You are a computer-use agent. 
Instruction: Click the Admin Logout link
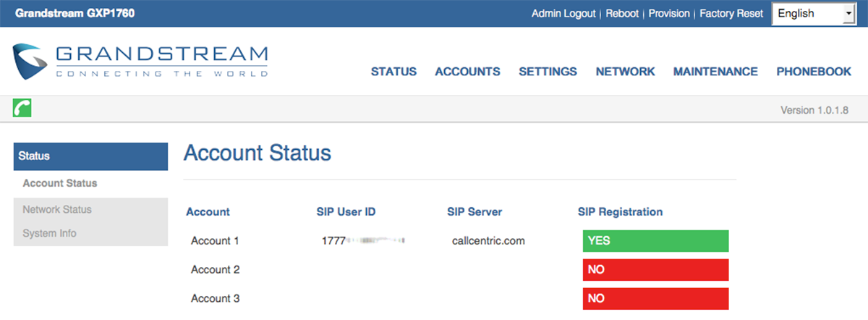(563, 14)
